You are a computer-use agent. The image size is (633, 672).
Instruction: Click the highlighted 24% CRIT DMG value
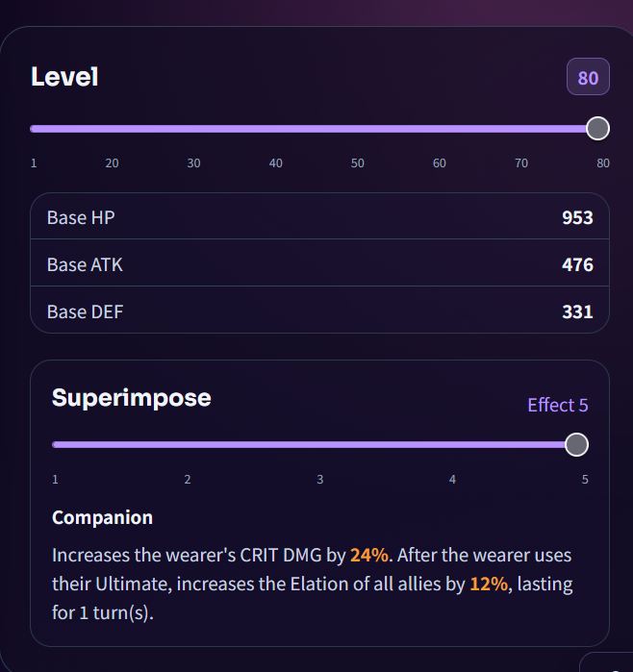pyautogui.click(x=369, y=555)
